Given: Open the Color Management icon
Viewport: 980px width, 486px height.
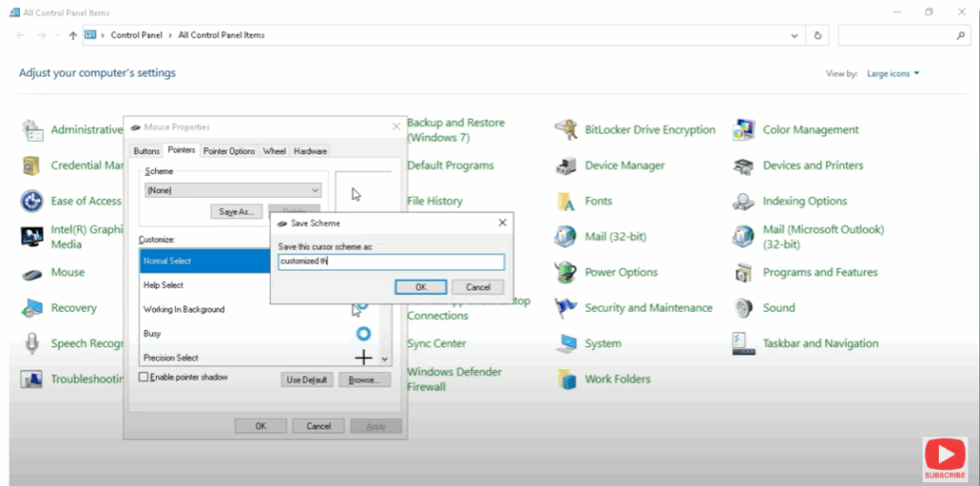Looking at the screenshot, I should click(x=744, y=130).
